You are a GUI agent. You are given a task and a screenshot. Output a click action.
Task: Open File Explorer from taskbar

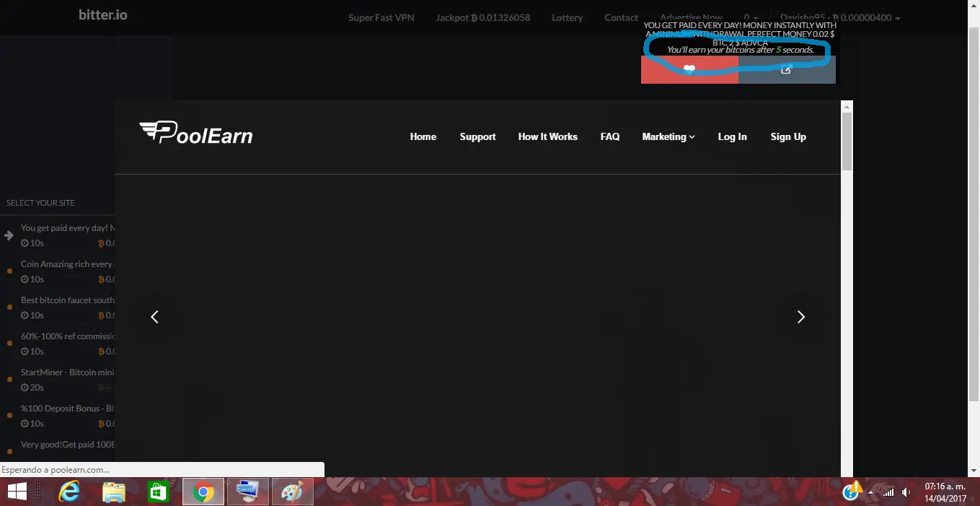(114, 492)
